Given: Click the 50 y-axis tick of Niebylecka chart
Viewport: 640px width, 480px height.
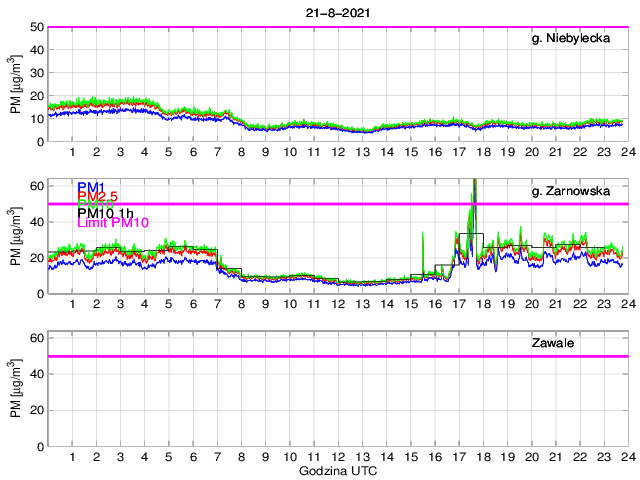Looking at the screenshot, I should pyautogui.click(x=37, y=27).
